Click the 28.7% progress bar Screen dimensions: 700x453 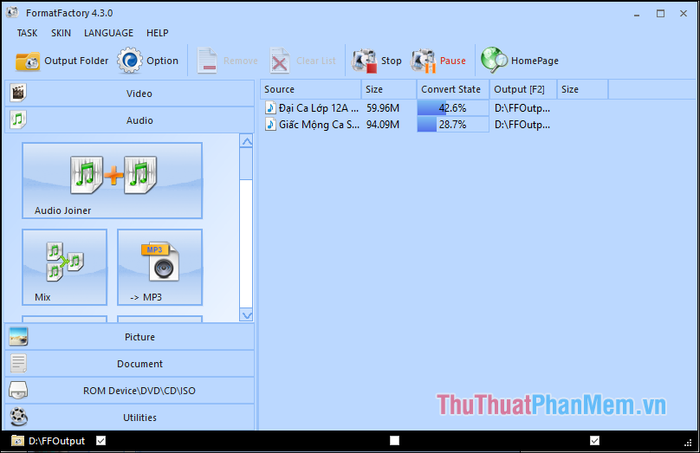(453, 125)
